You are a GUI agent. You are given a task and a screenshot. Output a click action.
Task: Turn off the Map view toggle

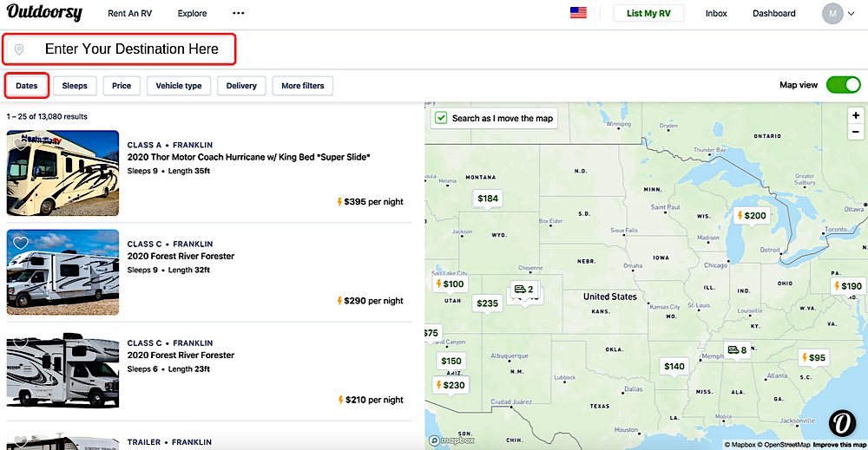point(842,85)
